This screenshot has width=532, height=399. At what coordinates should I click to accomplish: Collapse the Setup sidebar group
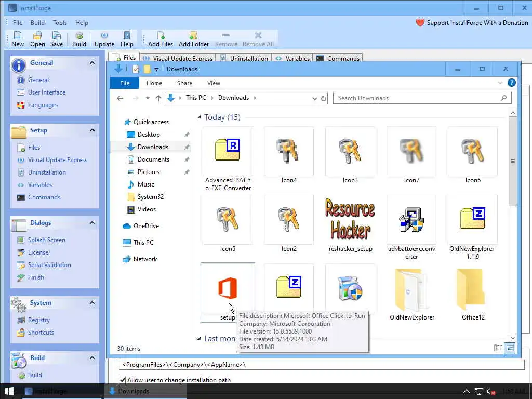[92, 130]
